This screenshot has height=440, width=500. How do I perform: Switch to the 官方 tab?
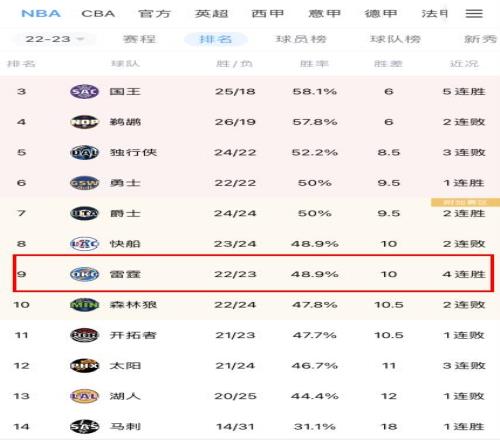154,14
